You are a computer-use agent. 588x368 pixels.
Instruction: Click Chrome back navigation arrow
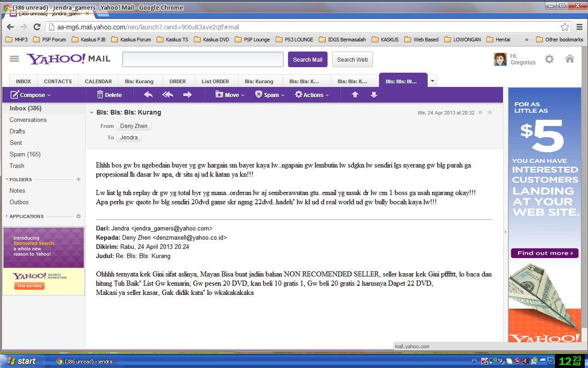click(x=11, y=27)
